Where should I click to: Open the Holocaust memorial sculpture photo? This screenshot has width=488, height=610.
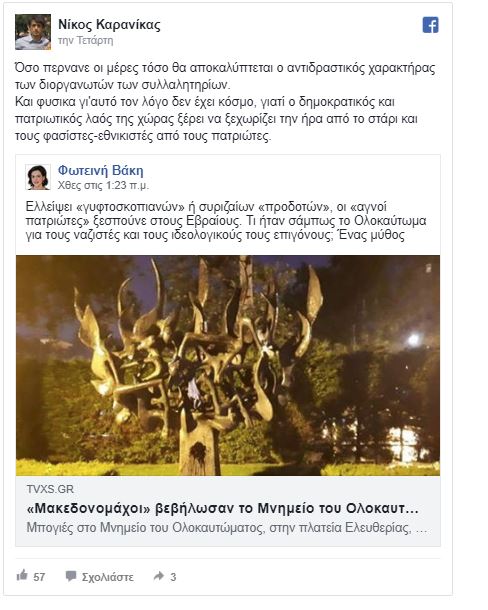coord(228,365)
